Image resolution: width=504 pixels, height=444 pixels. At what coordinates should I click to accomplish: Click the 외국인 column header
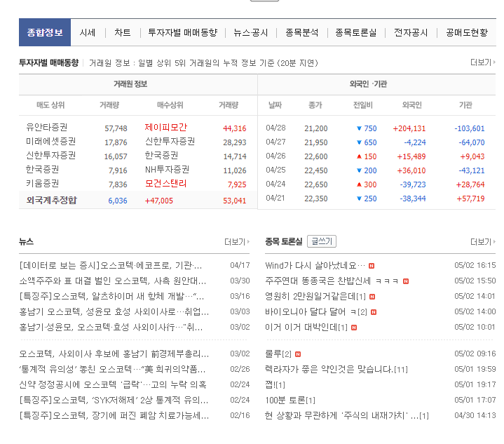pos(411,105)
